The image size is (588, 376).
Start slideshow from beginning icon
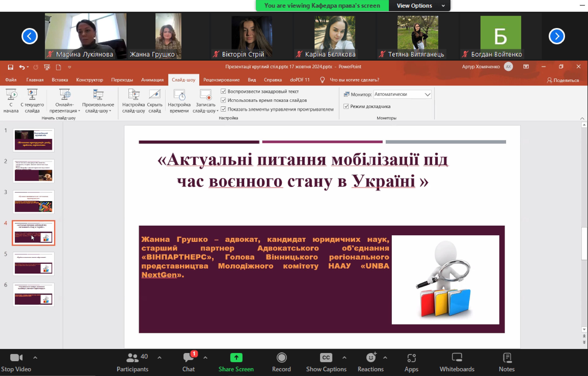[x=11, y=95]
